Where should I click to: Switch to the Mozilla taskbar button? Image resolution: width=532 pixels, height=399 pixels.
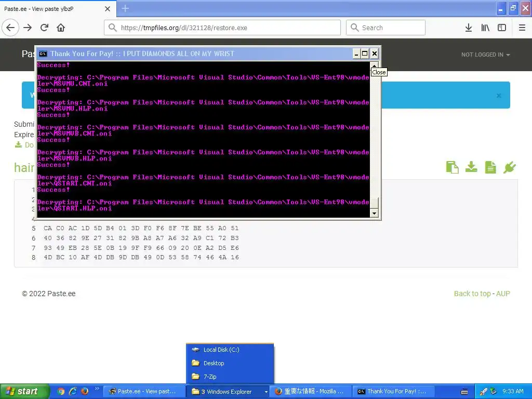(x=310, y=392)
